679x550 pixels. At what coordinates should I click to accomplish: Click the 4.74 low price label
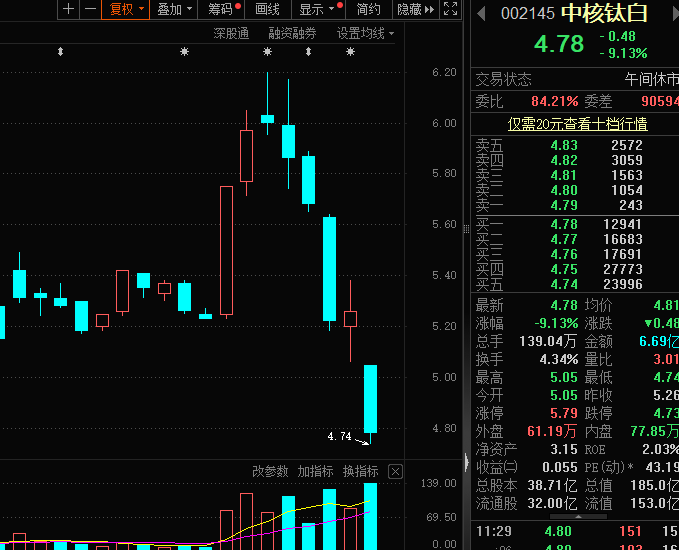pos(339,436)
